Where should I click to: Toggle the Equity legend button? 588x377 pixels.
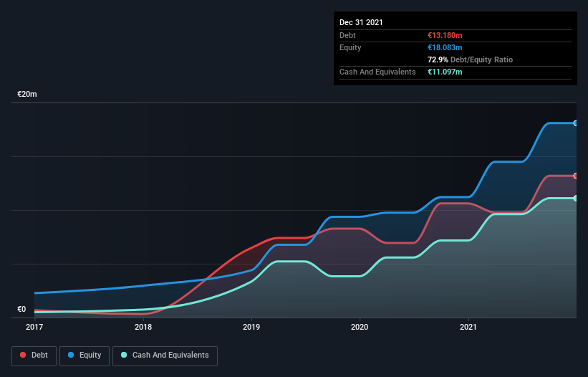click(x=85, y=355)
